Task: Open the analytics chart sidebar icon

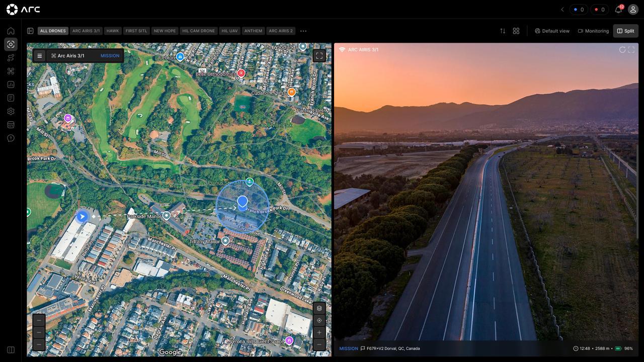Action: point(11,84)
